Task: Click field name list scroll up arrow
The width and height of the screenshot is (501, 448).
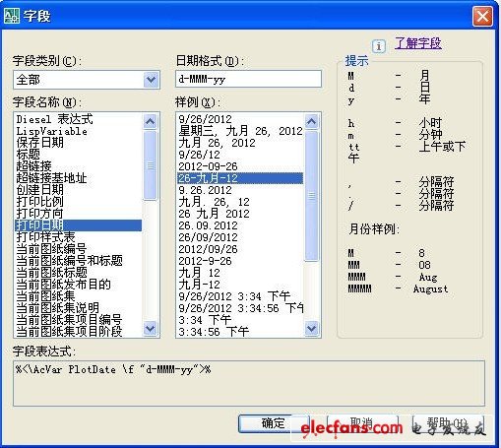Action: (150, 121)
